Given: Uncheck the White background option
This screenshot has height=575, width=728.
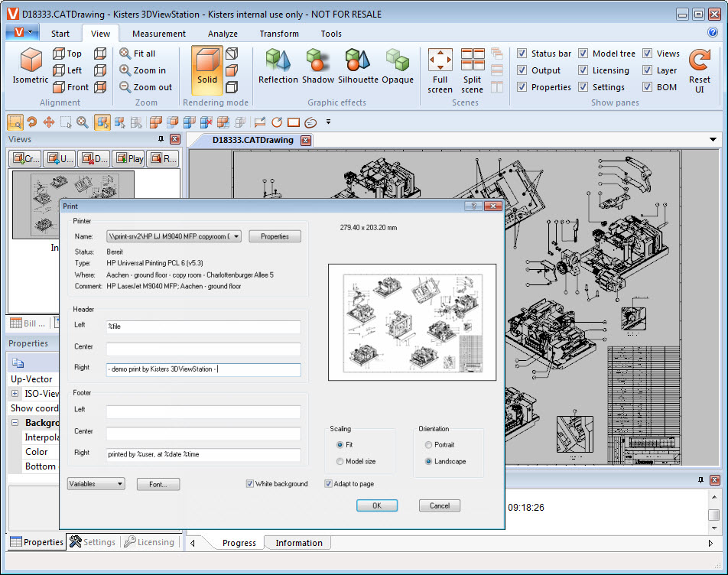Looking at the screenshot, I should point(249,483).
